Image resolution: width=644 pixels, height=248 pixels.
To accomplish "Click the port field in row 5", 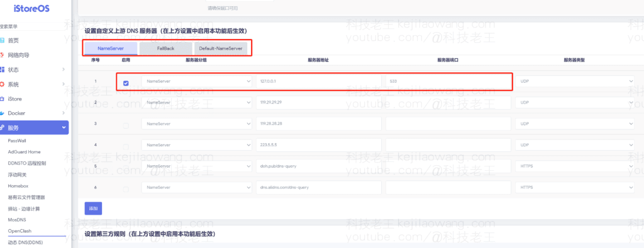I will 448,166.
